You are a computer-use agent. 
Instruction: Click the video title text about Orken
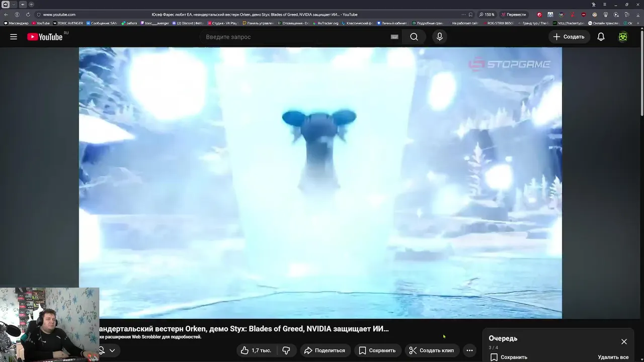click(244, 329)
